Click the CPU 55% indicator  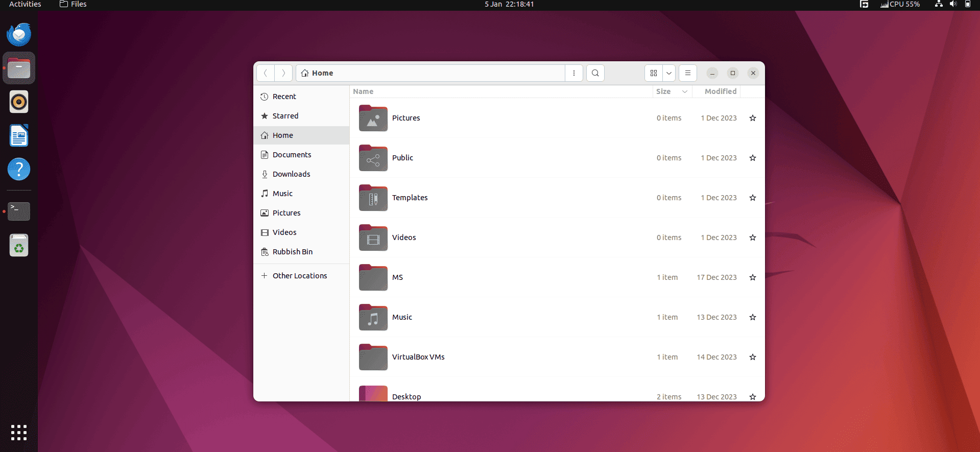[900, 4]
